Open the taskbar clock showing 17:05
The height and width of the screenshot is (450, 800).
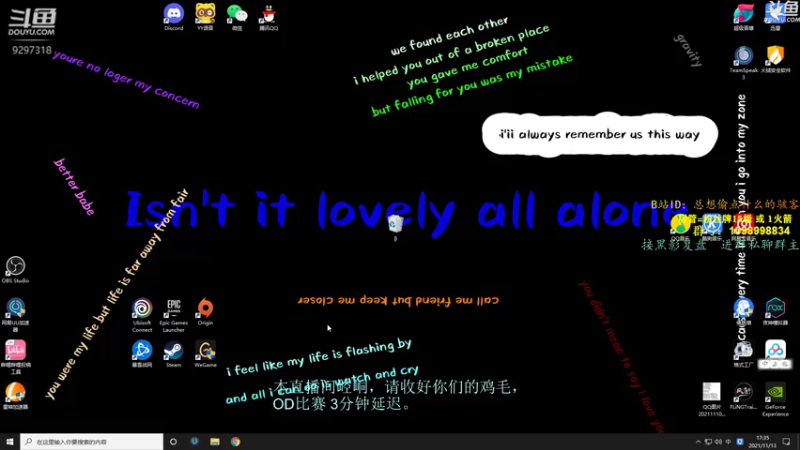pos(762,442)
